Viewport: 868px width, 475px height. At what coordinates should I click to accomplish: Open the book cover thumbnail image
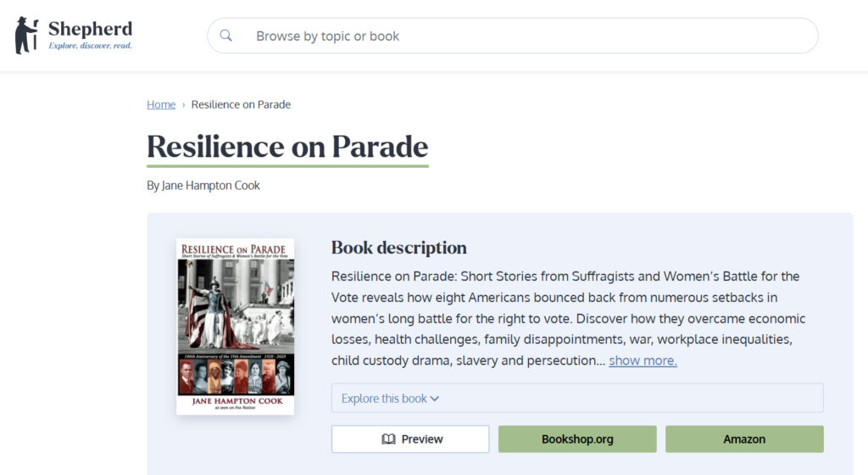pyautogui.click(x=236, y=327)
